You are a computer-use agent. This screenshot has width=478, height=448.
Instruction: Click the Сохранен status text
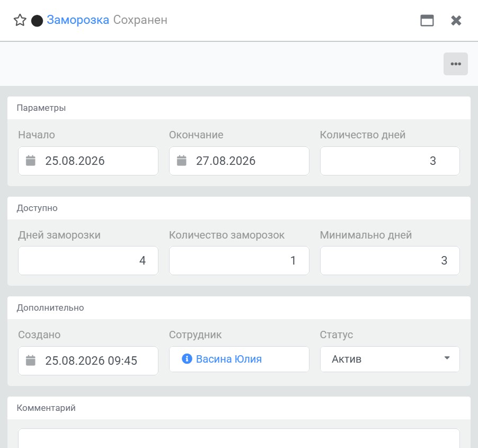[140, 20]
